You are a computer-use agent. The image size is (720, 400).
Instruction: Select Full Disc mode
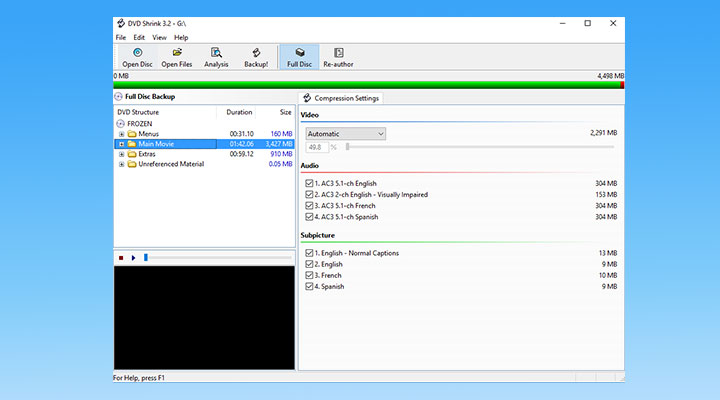click(x=299, y=57)
